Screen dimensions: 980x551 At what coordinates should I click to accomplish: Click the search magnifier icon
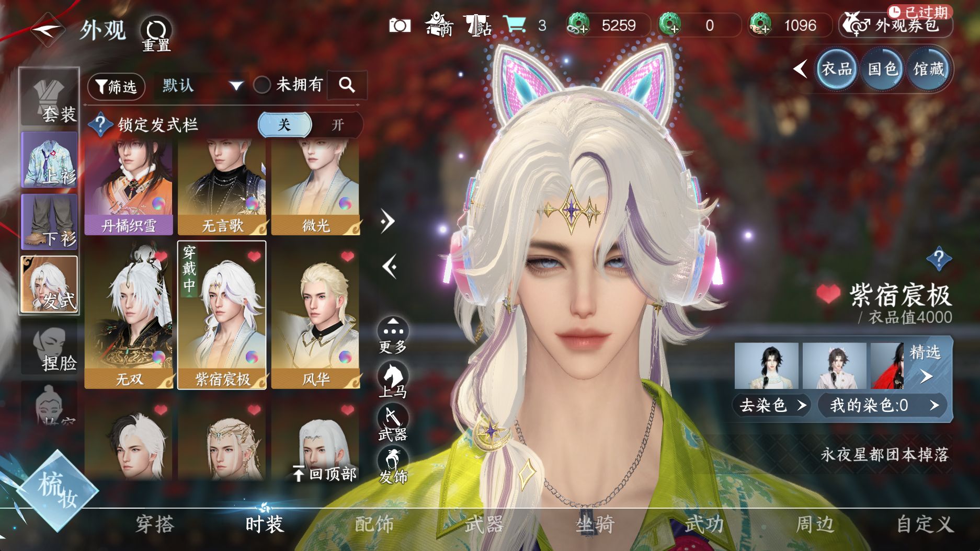[x=347, y=85]
